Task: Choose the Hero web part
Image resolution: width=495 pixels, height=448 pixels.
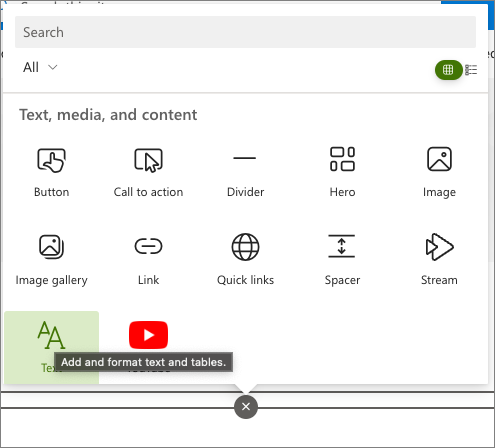Action: pos(342,172)
